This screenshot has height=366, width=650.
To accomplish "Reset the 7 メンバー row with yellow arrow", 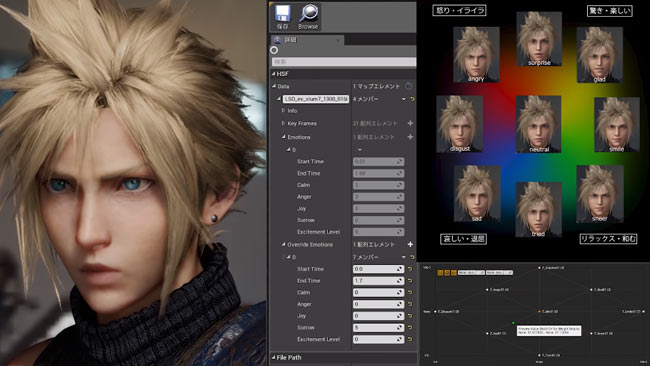I will [412, 257].
